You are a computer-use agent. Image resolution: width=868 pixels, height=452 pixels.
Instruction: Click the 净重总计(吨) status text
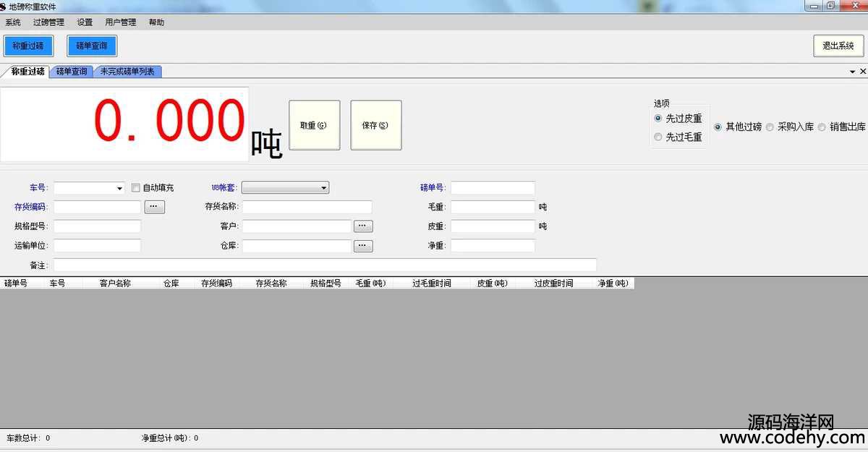(x=170, y=438)
